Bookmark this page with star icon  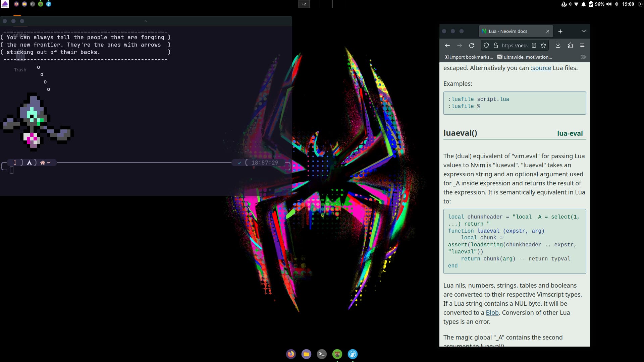click(543, 45)
